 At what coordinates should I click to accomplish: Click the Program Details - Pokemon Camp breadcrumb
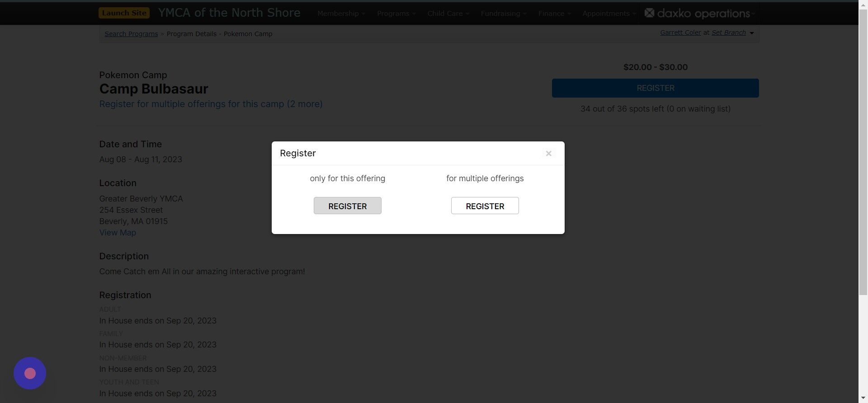(x=219, y=34)
